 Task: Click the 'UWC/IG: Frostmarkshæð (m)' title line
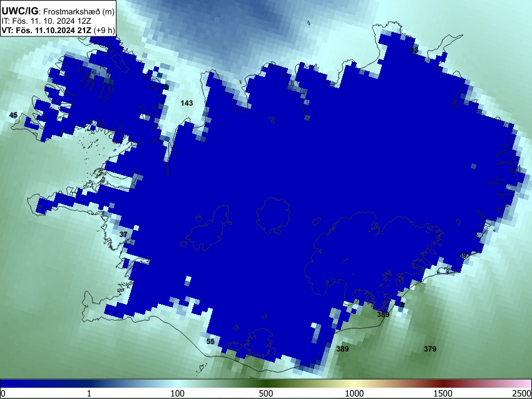pyautogui.click(x=58, y=11)
